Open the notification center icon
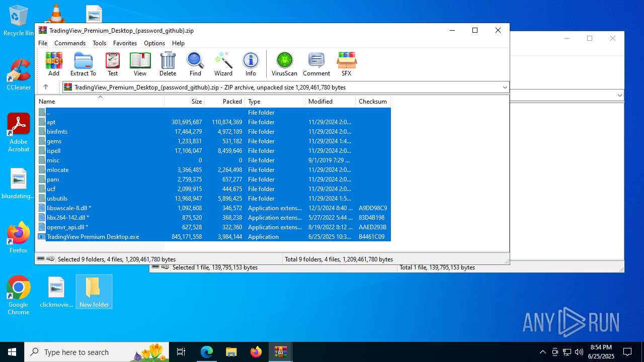 coord(627,352)
